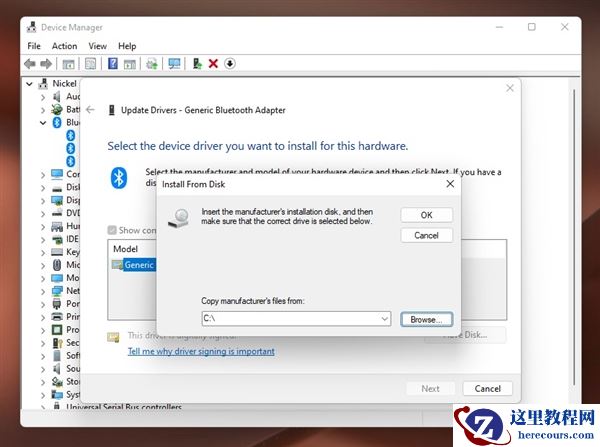
Task: Select the Batt battery category icon
Action: [x=57, y=109]
